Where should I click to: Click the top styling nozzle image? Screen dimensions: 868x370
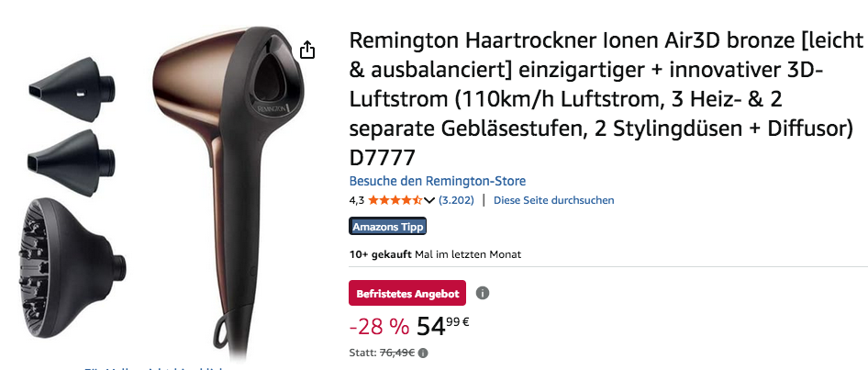tap(72, 89)
